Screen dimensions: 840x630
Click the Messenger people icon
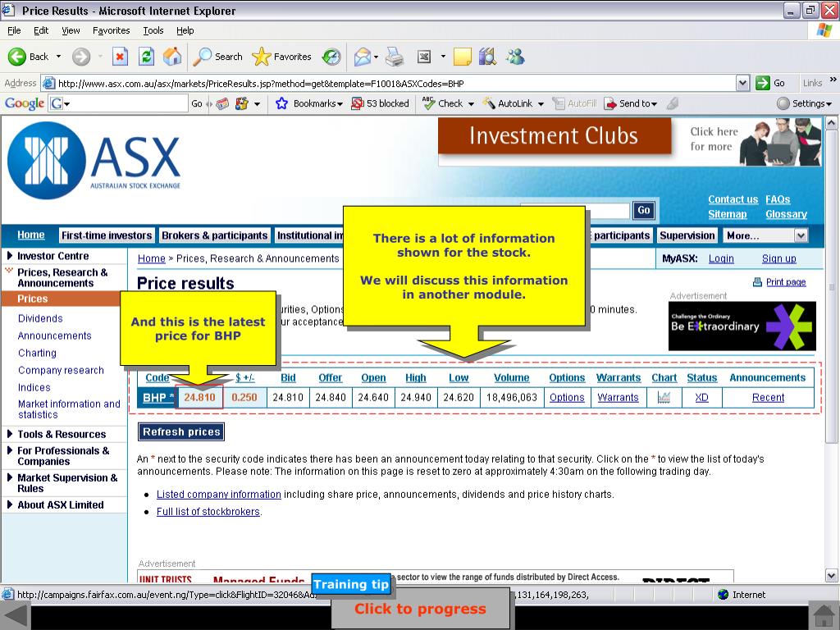515,57
